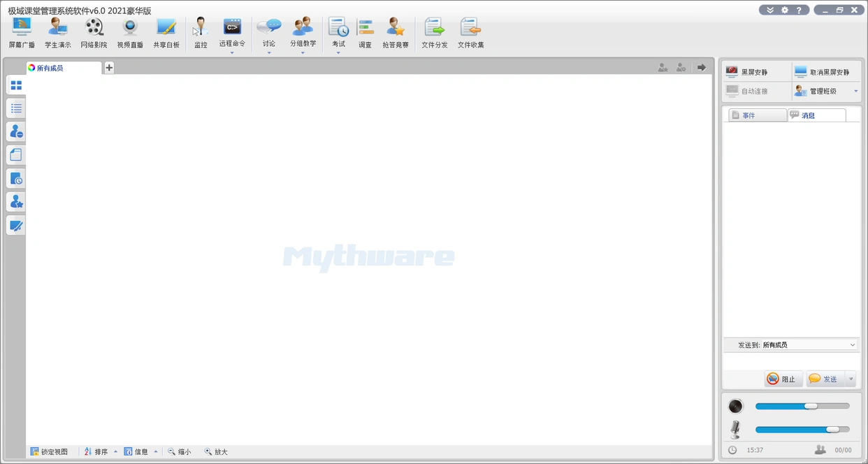
Task: Click 自动连接 auto connect
Action: [x=757, y=91]
